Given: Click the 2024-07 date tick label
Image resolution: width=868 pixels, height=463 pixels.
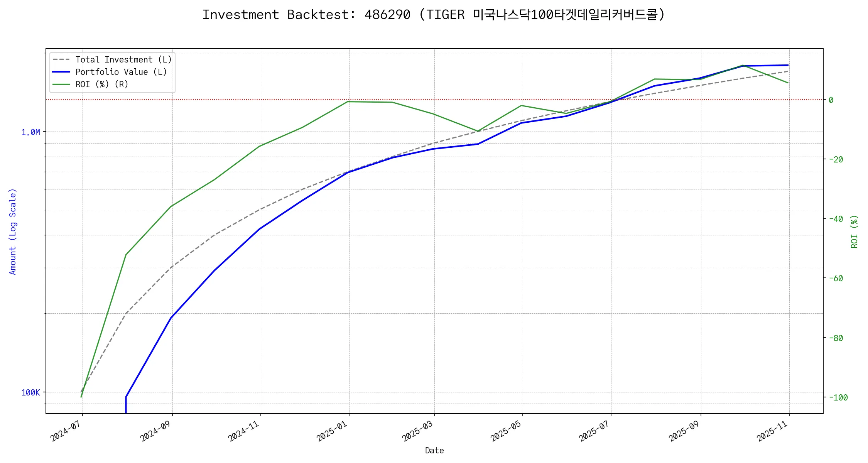Looking at the screenshot, I should tap(66, 431).
